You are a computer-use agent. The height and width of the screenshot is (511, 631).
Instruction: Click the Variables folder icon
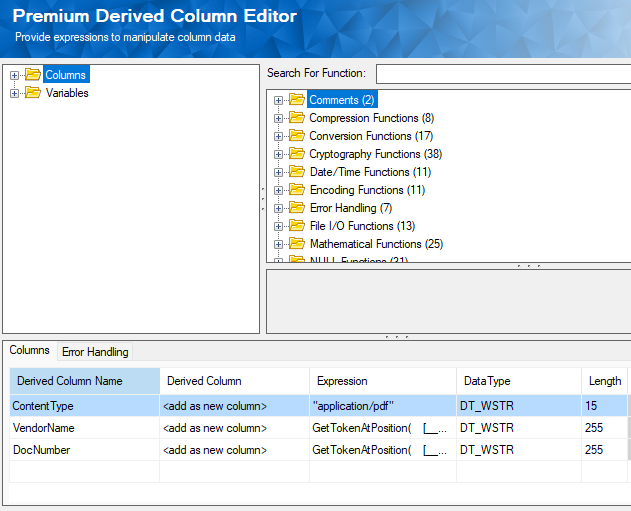click(33, 93)
